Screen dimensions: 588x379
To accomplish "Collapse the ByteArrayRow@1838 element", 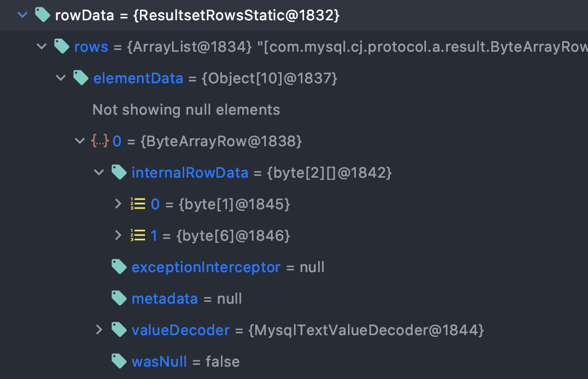I will coord(80,141).
